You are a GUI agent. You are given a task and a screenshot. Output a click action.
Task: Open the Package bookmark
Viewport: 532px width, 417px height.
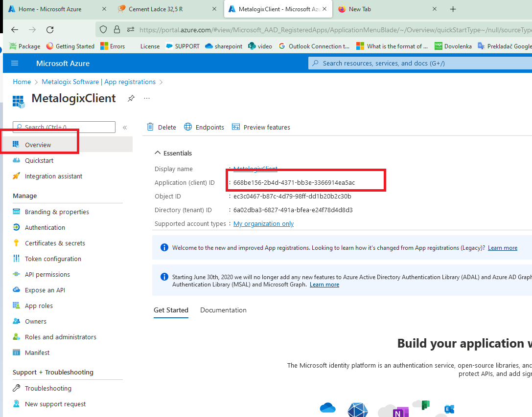pos(24,46)
